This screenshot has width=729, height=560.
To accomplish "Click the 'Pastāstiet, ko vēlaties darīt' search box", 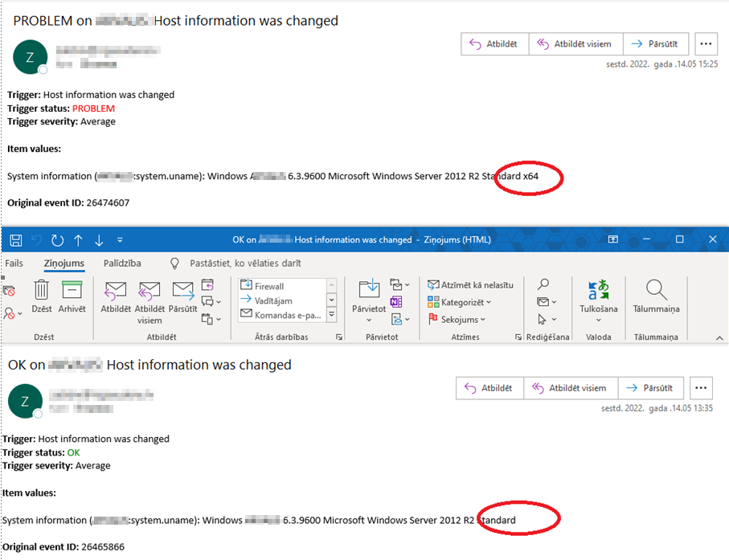I will click(245, 263).
